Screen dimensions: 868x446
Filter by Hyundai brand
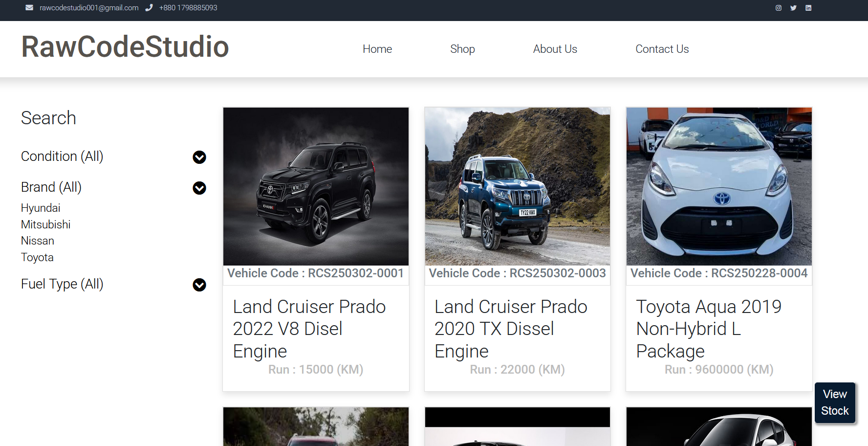41,208
